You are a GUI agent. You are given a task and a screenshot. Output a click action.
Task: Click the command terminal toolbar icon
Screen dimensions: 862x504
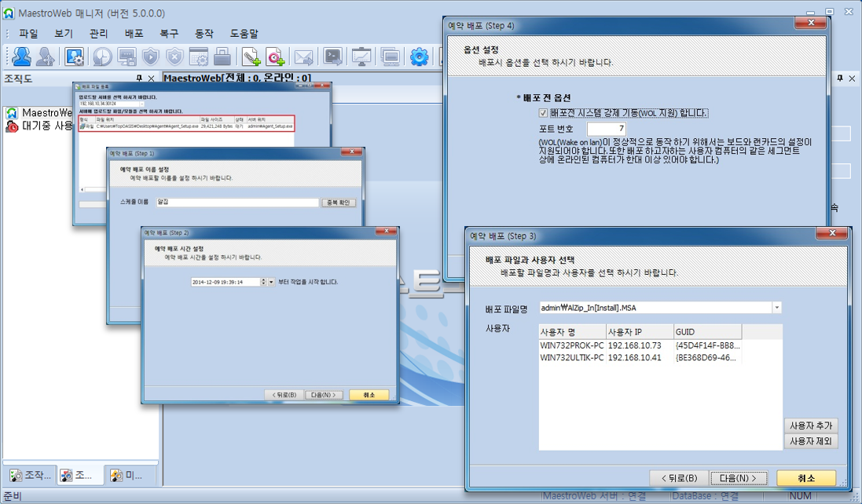point(333,57)
